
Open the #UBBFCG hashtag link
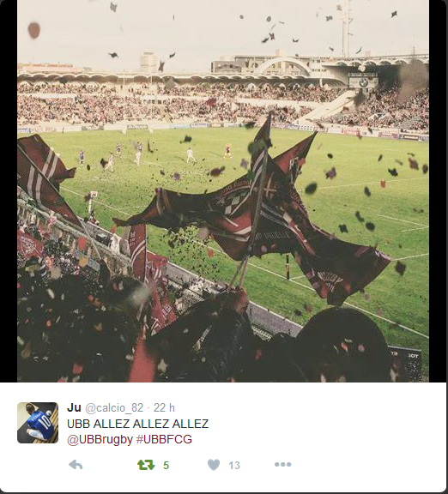click(x=164, y=439)
